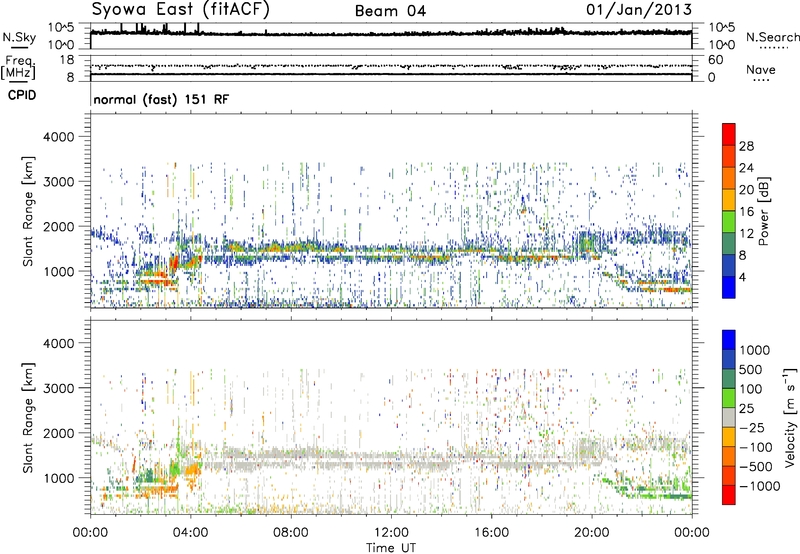
Task: Click the '-1000' label on Velocity colorbar
Action: coord(759,486)
